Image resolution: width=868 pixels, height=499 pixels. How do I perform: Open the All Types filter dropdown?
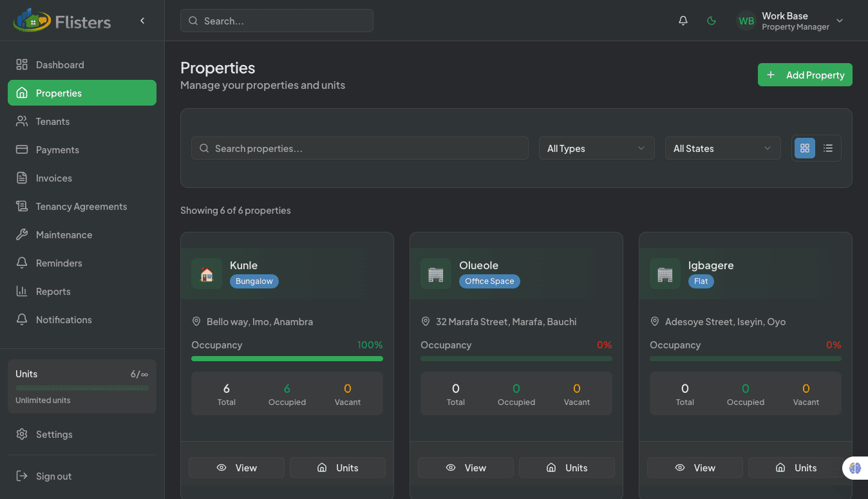point(596,148)
